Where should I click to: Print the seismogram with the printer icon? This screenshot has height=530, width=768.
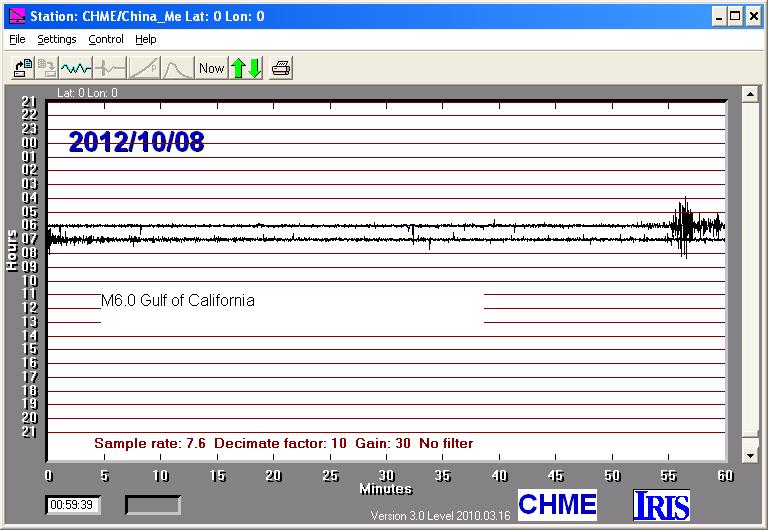point(281,68)
